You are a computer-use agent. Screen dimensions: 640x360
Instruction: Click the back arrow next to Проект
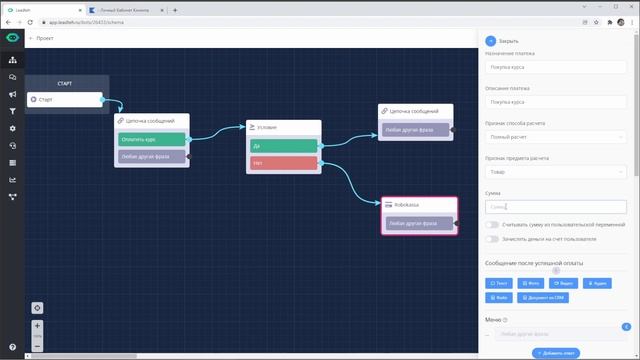[31, 38]
